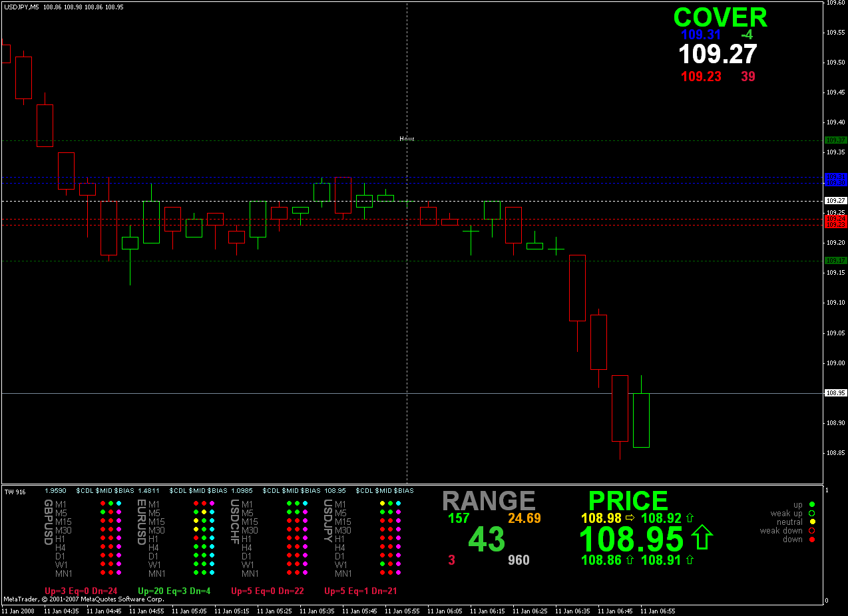
Task: Click the 109.50 price scale label
Action: [x=835, y=63]
